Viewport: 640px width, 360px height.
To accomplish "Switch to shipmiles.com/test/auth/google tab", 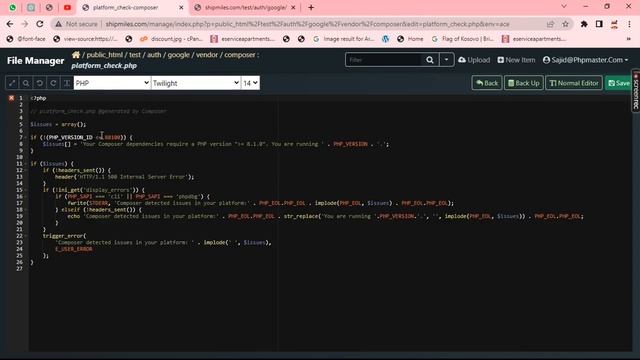I will point(245,7).
